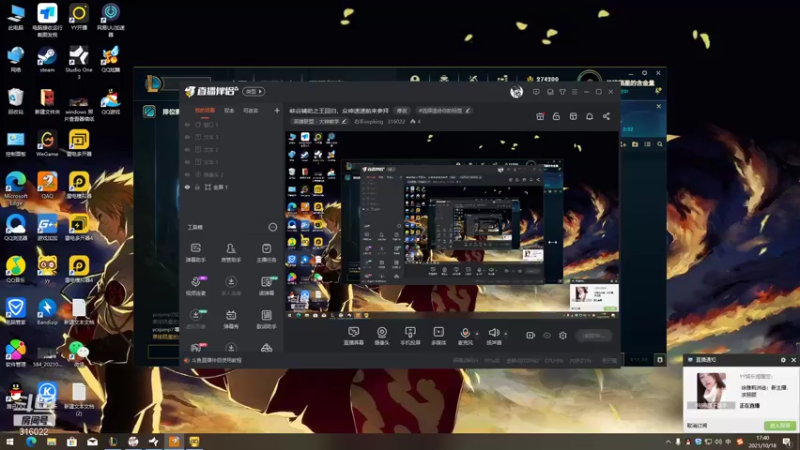Open the message icon in the title bar
The height and width of the screenshot is (450, 800).
[x=536, y=92]
